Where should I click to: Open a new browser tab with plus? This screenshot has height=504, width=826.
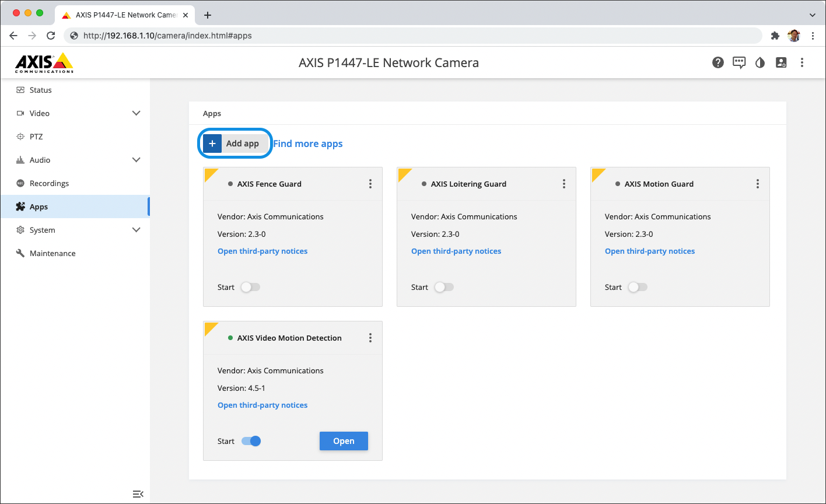coord(208,15)
